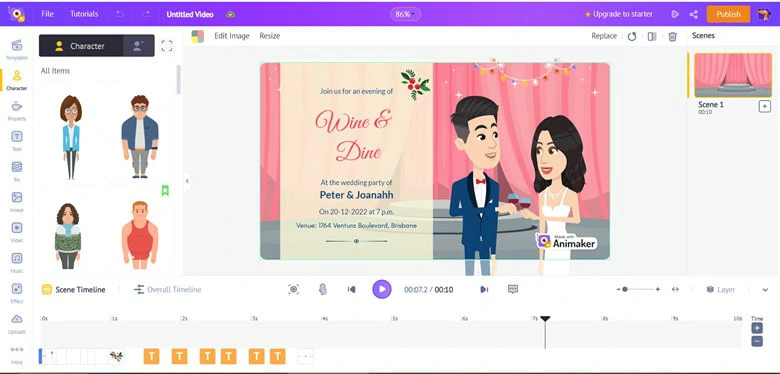780x374 pixels.
Task: Click the undo arrow icon
Action: click(119, 14)
